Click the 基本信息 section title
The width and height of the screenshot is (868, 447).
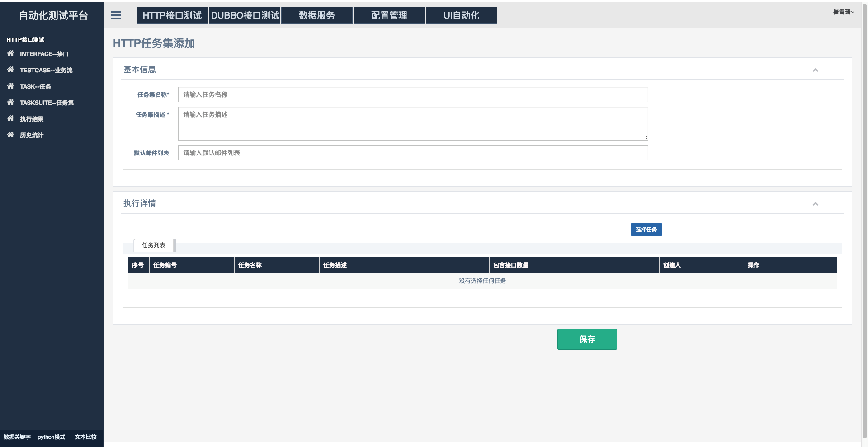[140, 70]
